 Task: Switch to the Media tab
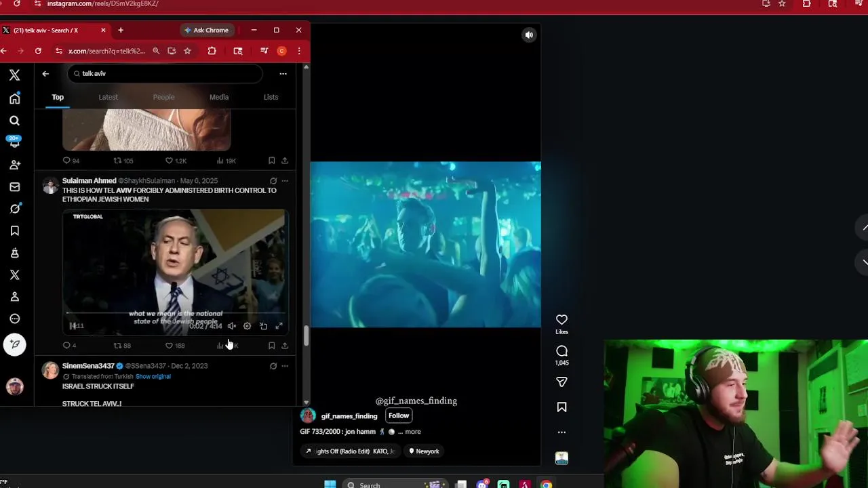[218, 97]
